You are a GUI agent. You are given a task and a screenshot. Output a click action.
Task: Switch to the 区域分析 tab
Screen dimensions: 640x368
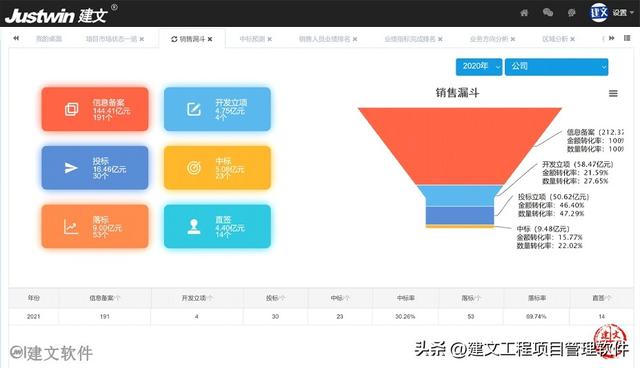pyautogui.click(x=555, y=39)
